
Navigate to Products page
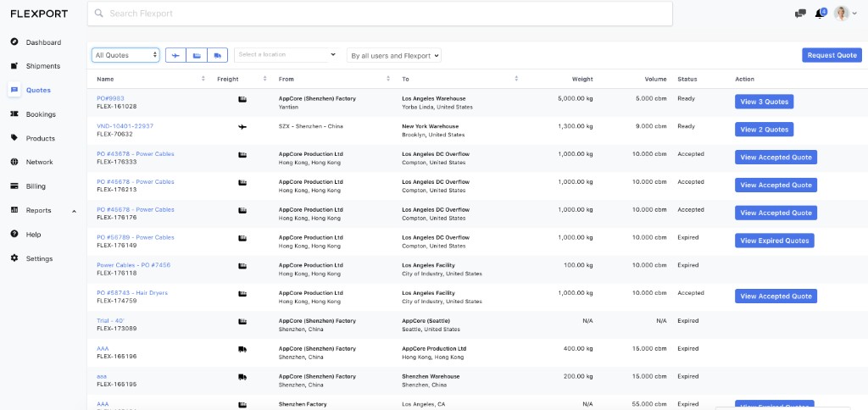(40, 138)
